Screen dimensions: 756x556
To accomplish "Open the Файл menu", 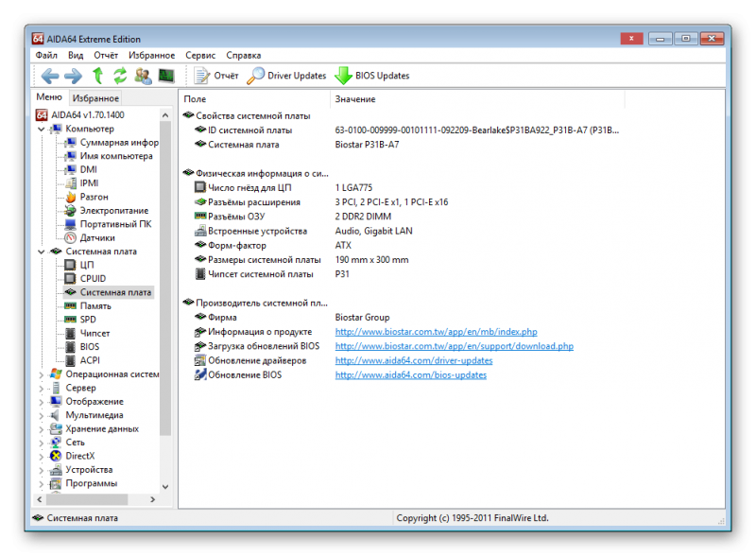I will [46, 56].
